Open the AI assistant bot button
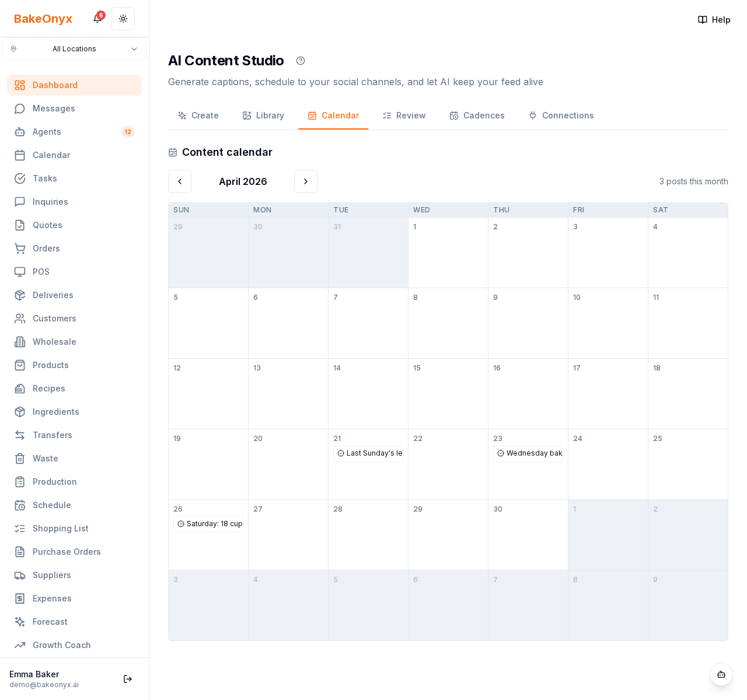The image size is (747, 700). 721,674
